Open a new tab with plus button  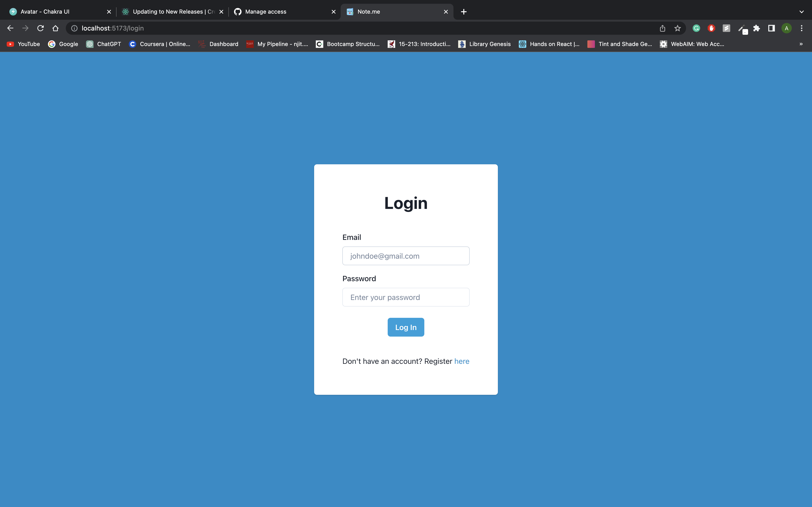click(463, 12)
